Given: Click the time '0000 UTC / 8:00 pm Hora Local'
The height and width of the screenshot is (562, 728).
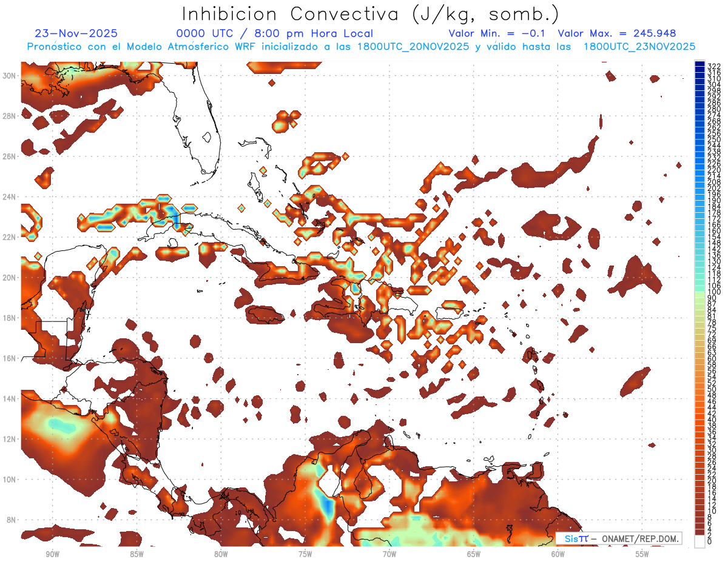Looking at the screenshot, I should 274,33.
